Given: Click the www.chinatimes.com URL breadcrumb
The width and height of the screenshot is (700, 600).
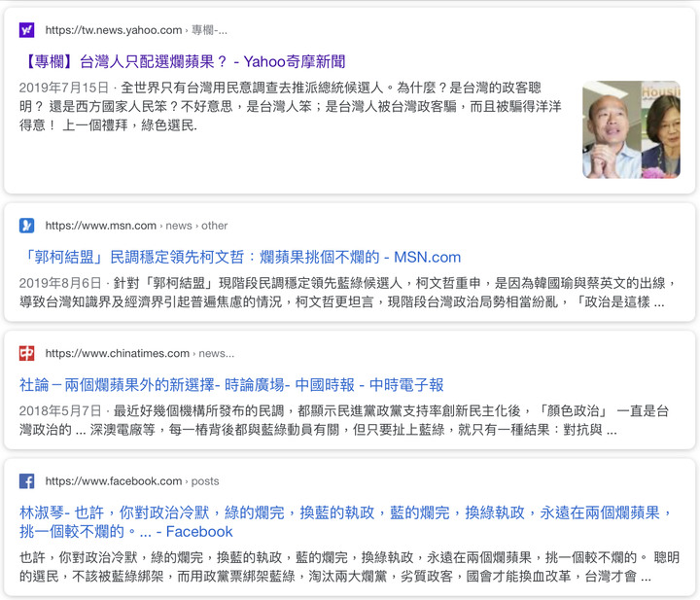Looking at the screenshot, I should click(140, 353).
